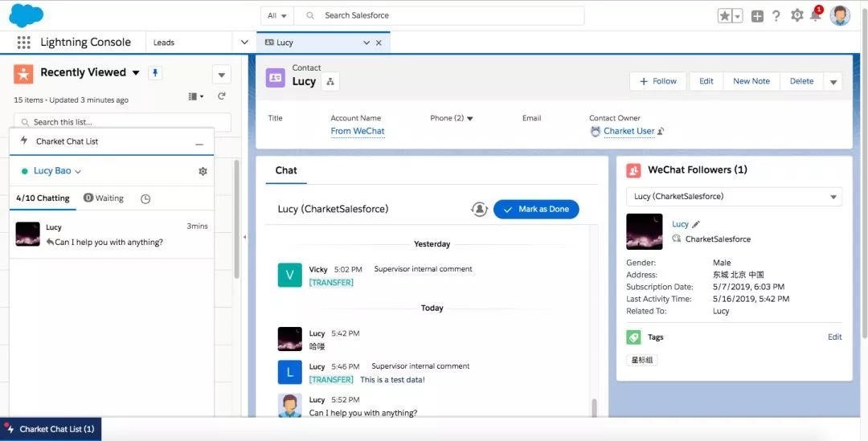Click the [TRANSFER] tag from Vicky
Viewport: 868px width, 441px height.
331,282
